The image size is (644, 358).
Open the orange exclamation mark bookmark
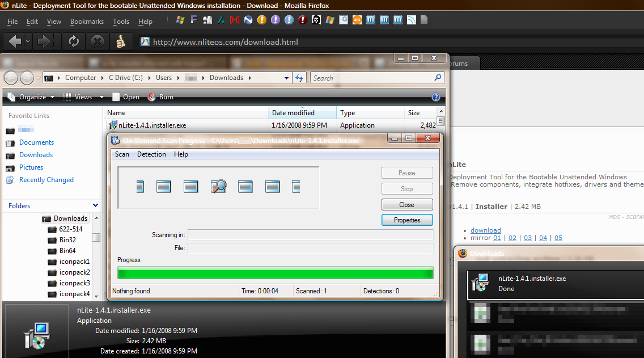pyautogui.click(x=262, y=20)
